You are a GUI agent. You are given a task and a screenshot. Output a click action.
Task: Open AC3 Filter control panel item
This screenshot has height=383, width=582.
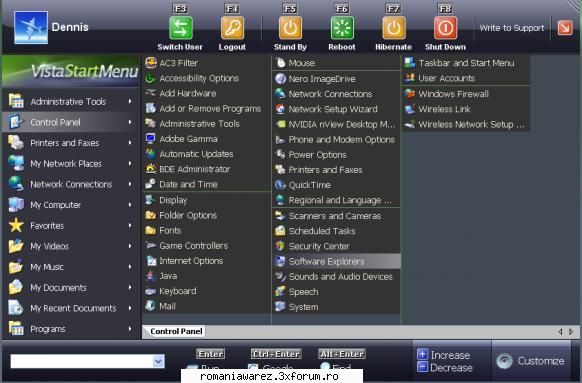[x=206, y=63]
